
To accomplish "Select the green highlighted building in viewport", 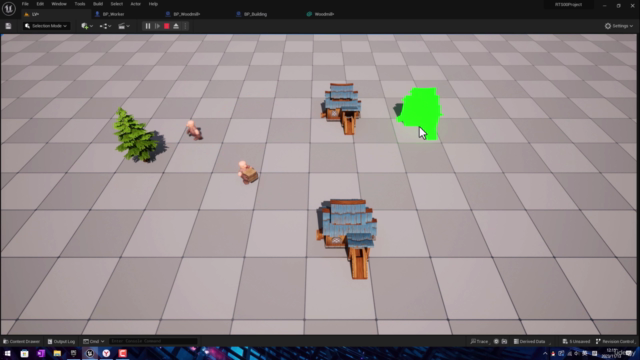I will click(x=420, y=112).
